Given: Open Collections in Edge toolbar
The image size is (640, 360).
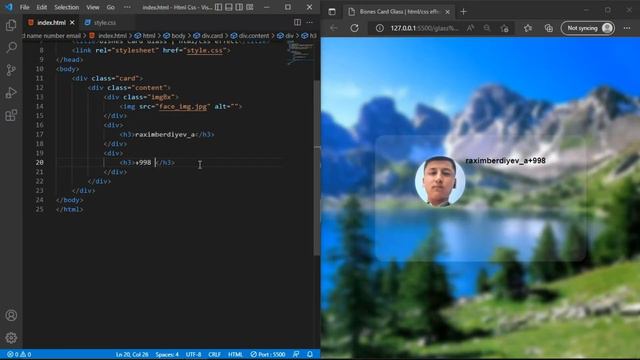Looking at the screenshot, I should pos(549,28).
